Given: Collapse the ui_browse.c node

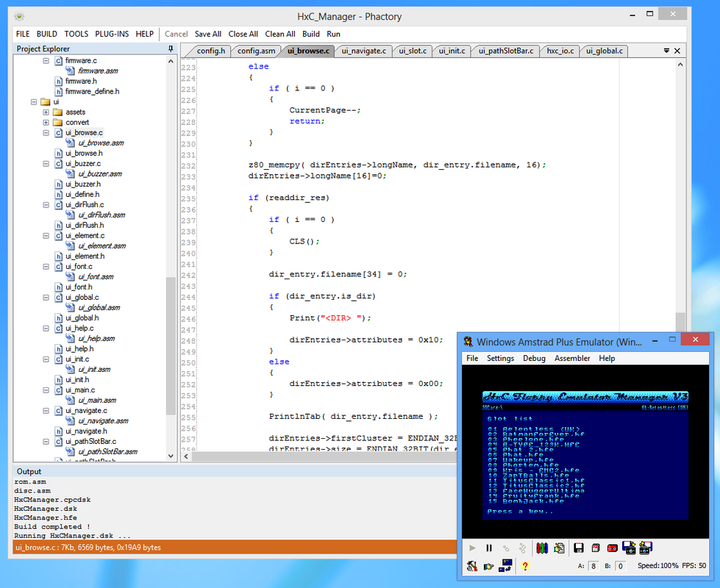Looking at the screenshot, I should [x=46, y=132].
